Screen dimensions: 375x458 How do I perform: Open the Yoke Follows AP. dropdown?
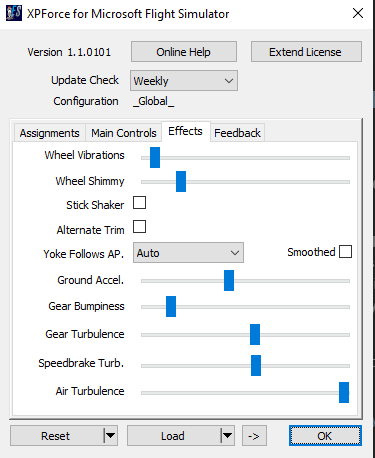tap(188, 253)
